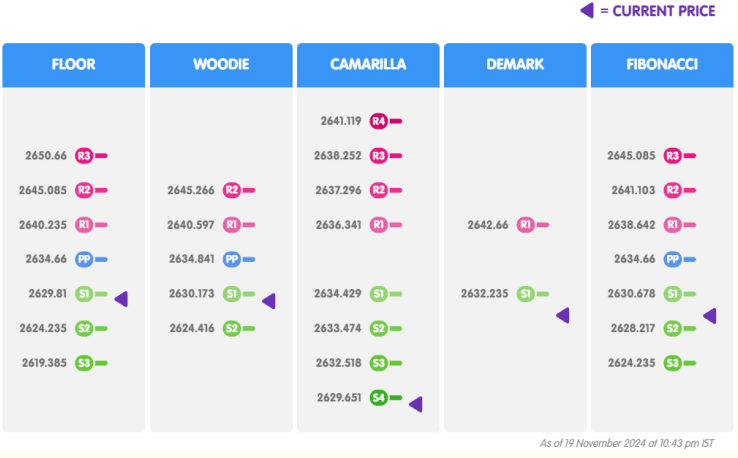Viewport: 738px width, 458px height.
Task: Click the DeMark S1 value 2632.235
Action: [x=484, y=294]
